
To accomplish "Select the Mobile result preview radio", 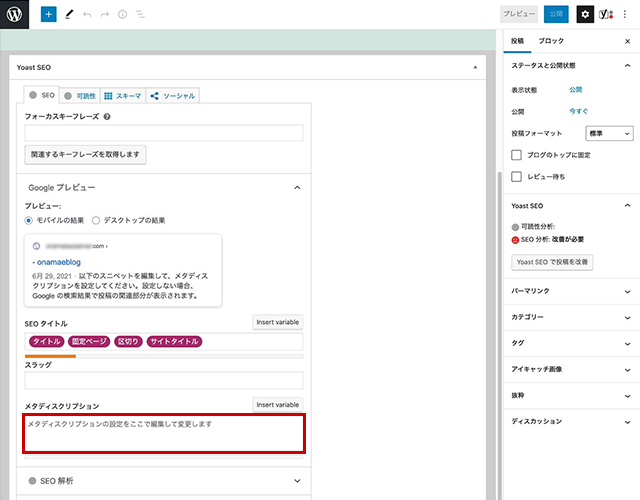I will [28, 220].
